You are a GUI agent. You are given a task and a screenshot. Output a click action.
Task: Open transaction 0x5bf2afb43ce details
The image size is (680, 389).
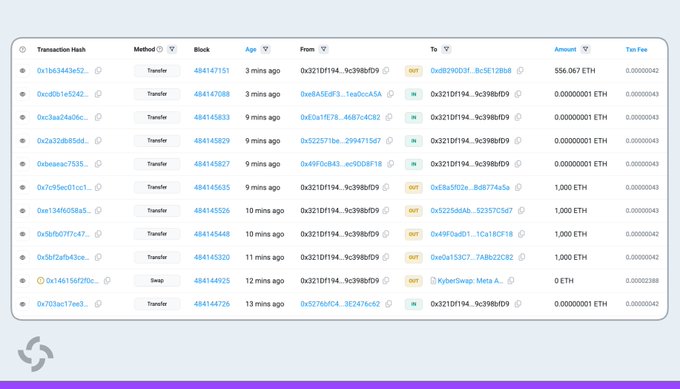click(x=63, y=257)
